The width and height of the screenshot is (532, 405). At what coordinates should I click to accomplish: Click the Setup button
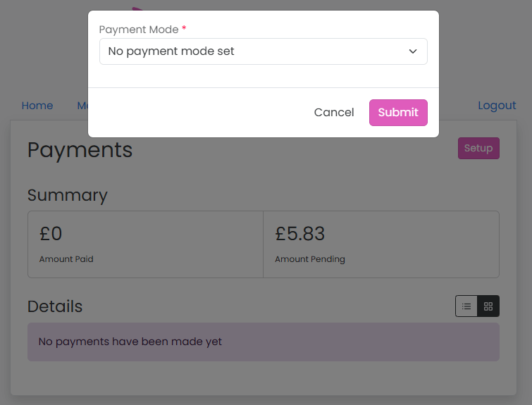click(478, 149)
